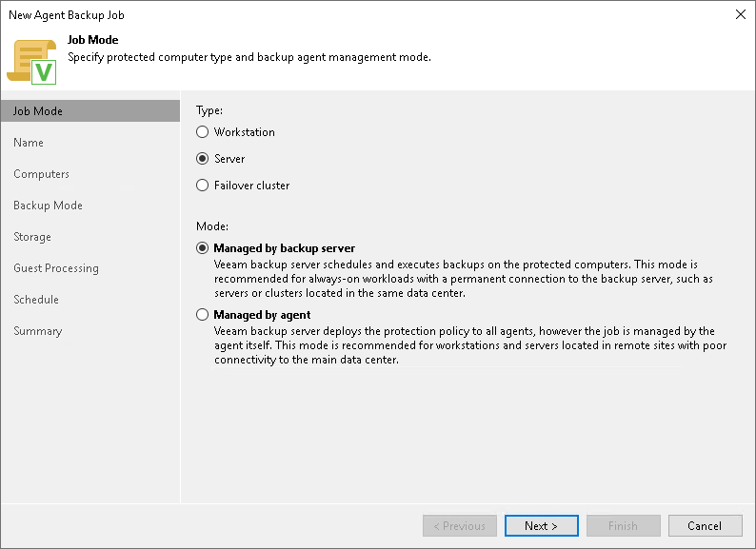Open the Guest Processing wizard step
Image resolution: width=756 pixels, height=549 pixels.
coord(56,268)
